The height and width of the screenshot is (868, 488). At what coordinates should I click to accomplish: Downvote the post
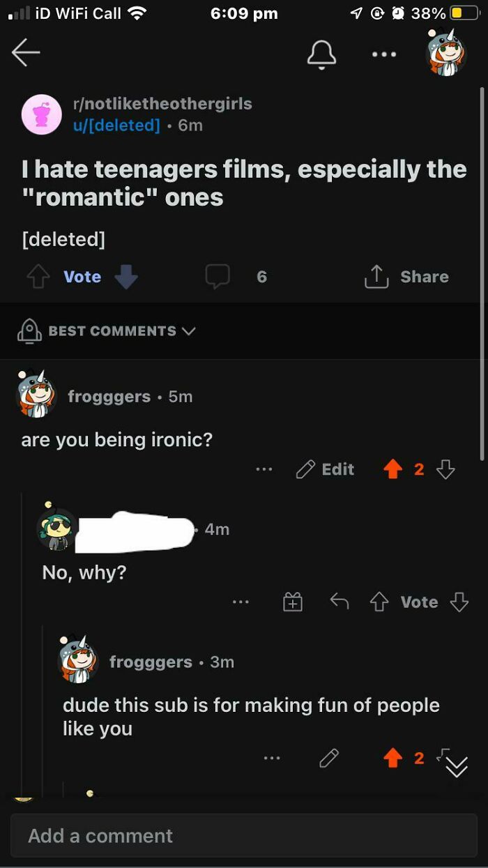(x=125, y=277)
